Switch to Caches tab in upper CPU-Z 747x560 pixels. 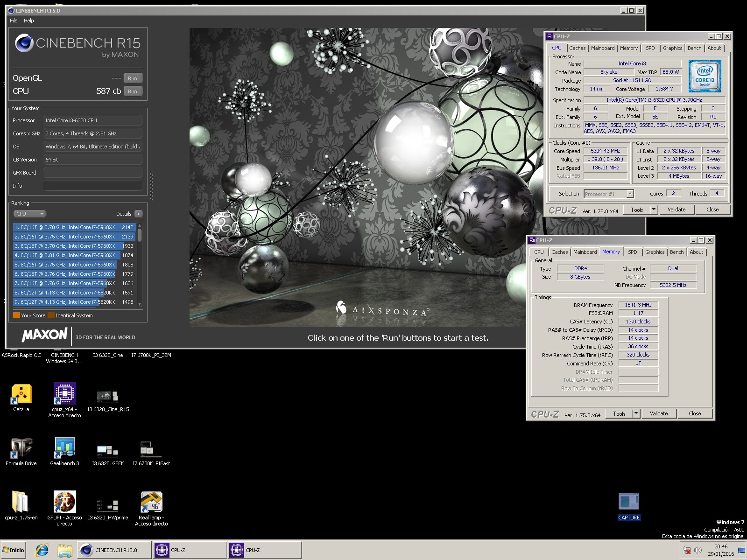tap(578, 48)
